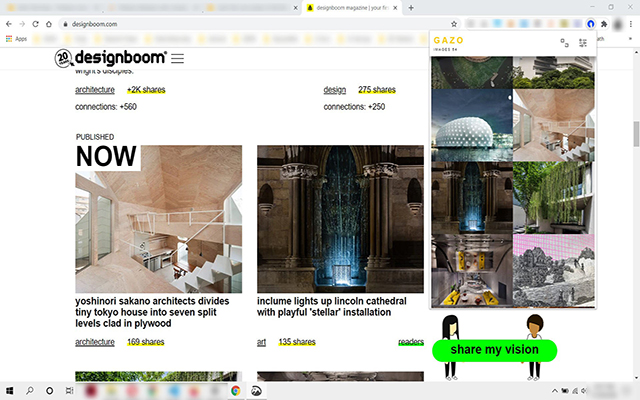
Task: Click the green-underlined readers link
Action: point(411,342)
